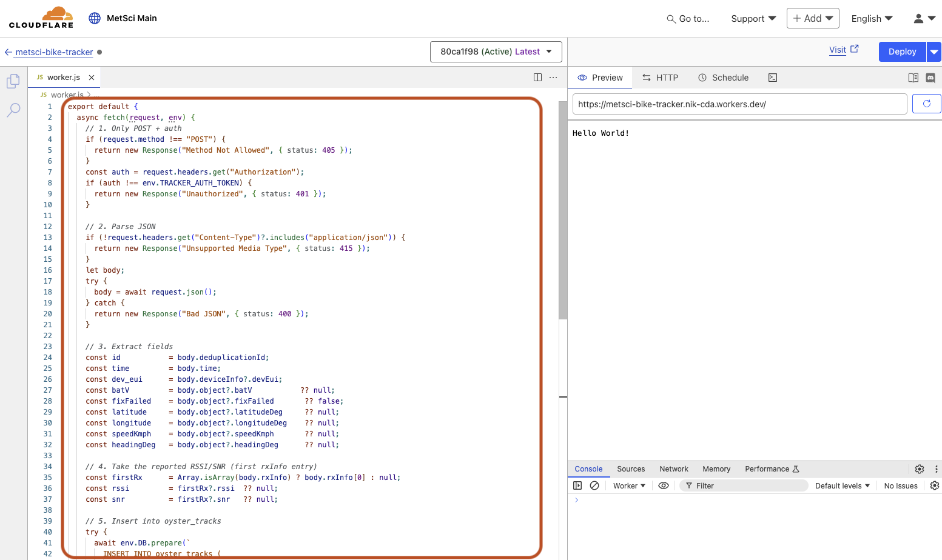942x560 pixels.
Task: Select the Console devtools tab
Action: click(x=588, y=469)
